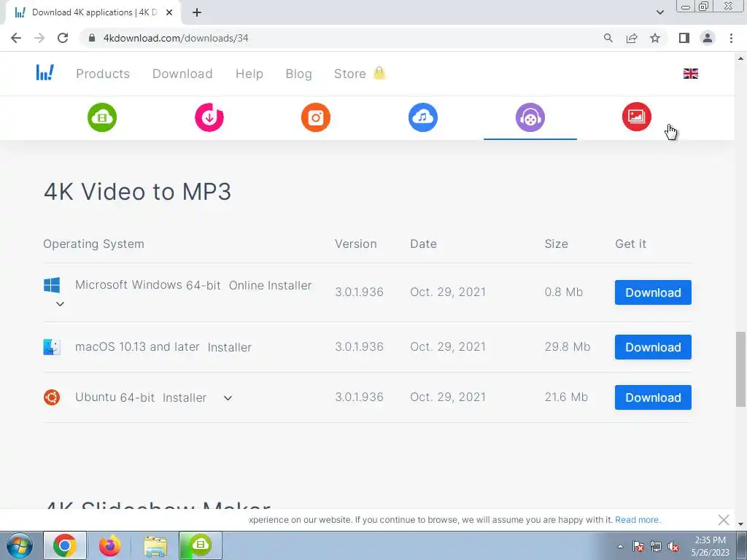Screen dimensions: 747x560
Task: Click the Microsoft Windows 64-bit label
Action: pyautogui.click(x=147, y=285)
